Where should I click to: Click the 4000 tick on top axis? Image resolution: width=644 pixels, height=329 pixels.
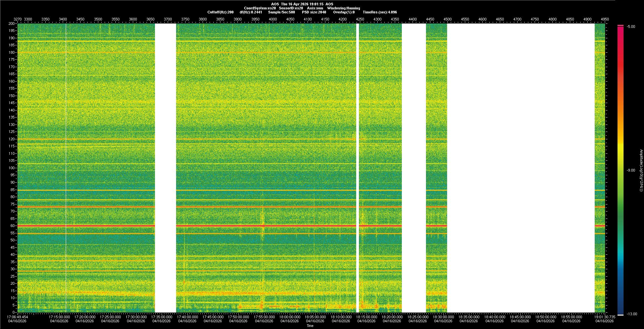[273, 19]
